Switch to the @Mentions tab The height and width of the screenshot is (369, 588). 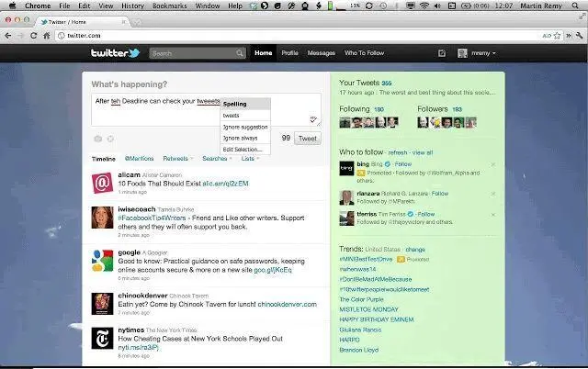click(x=139, y=159)
